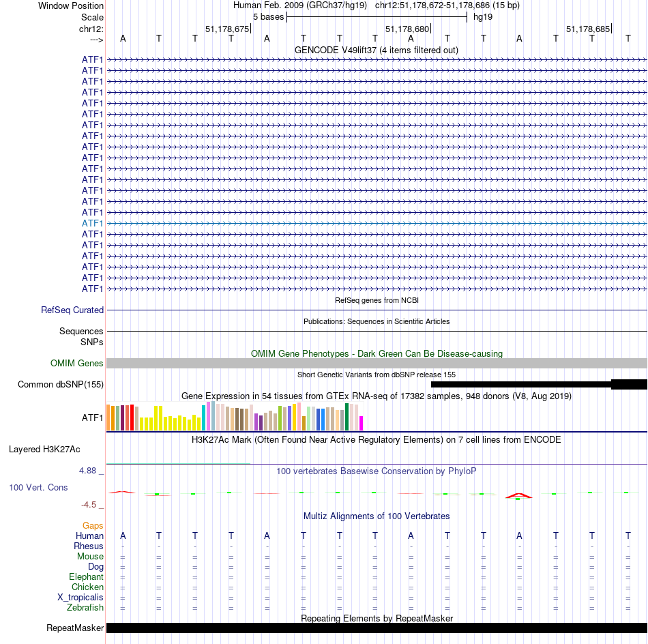
Task: Open the PhyloP Basewise Conservation title
Action: point(376,471)
